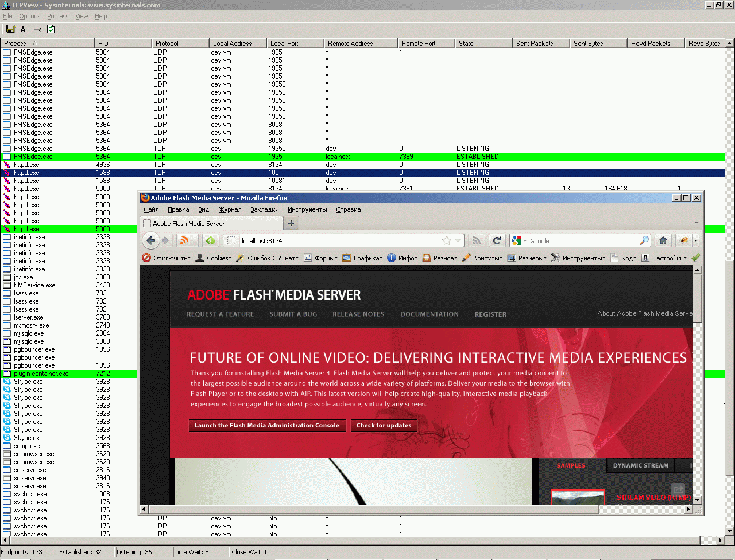
Task: Open the REQUEST A FEATURE link
Action: pyautogui.click(x=220, y=314)
